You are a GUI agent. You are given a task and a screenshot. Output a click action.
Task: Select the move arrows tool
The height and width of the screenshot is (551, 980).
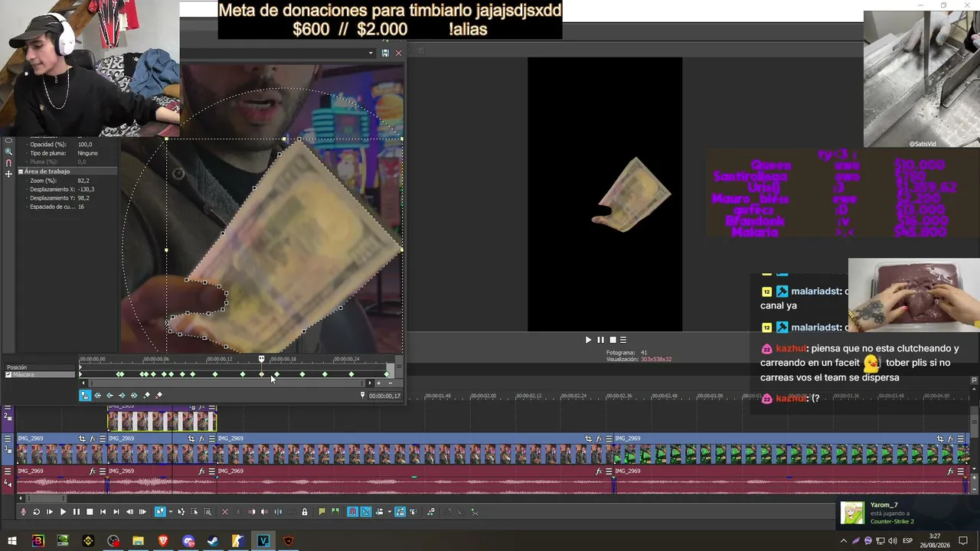pos(8,174)
